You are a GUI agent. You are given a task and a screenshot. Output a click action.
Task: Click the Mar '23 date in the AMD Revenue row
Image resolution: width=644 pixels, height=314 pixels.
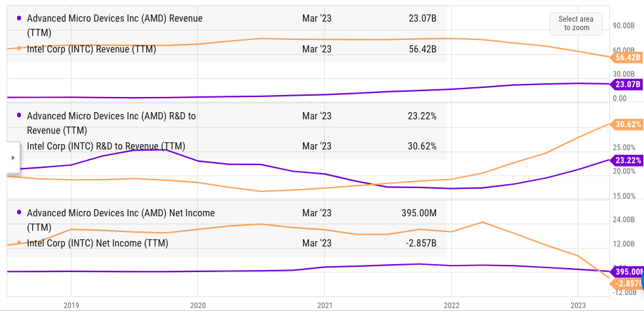pos(317,18)
